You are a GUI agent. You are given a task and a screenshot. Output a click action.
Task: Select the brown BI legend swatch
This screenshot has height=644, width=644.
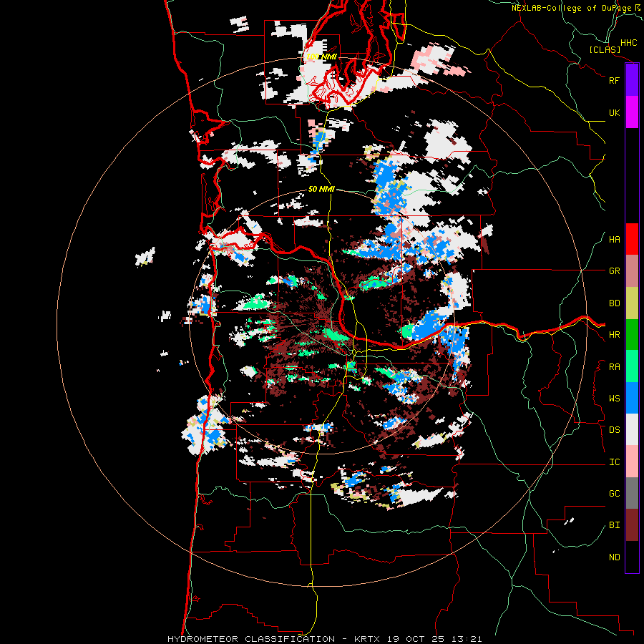click(x=632, y=525)
